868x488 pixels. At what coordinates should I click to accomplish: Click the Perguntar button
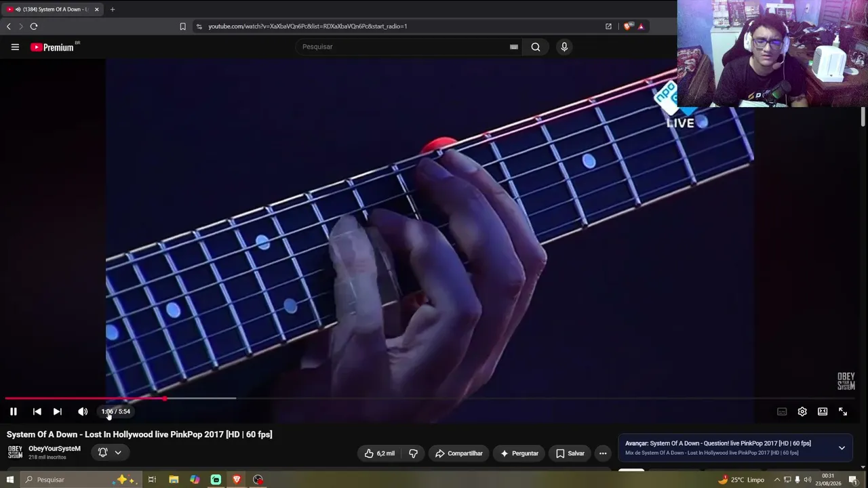coord(519,453)
